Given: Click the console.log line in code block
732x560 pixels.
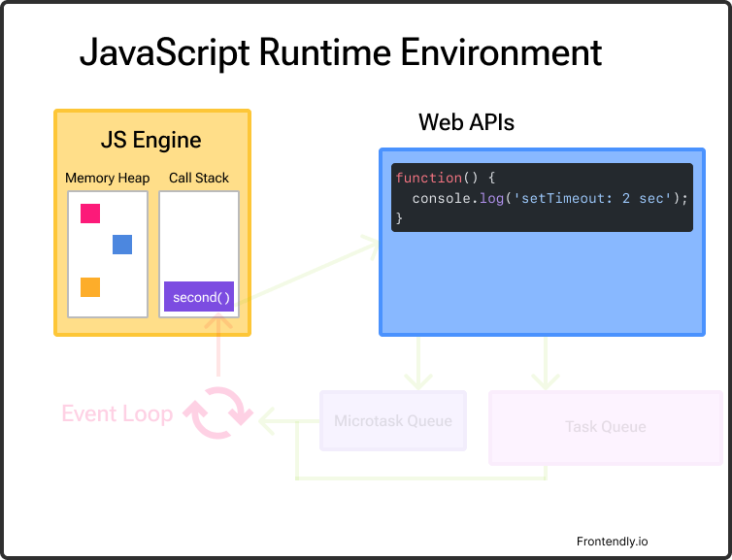Looking at the screenshot, I should (549, 198).
